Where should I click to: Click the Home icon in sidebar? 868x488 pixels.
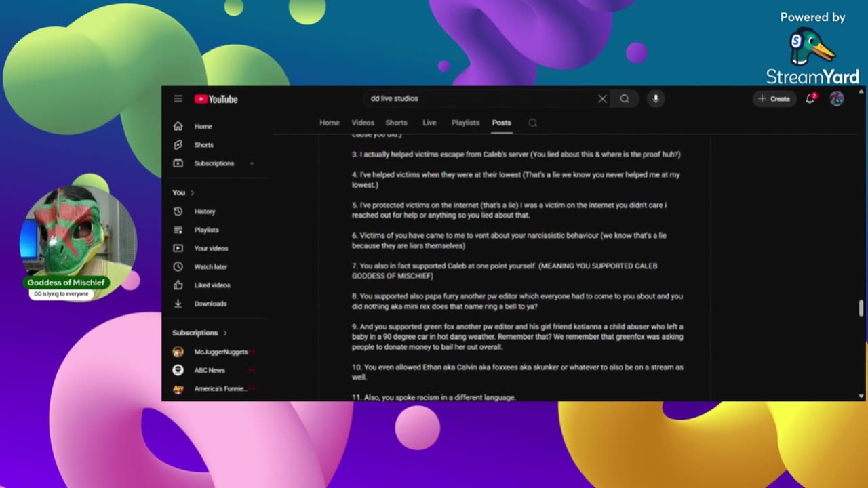pos(178,126)
